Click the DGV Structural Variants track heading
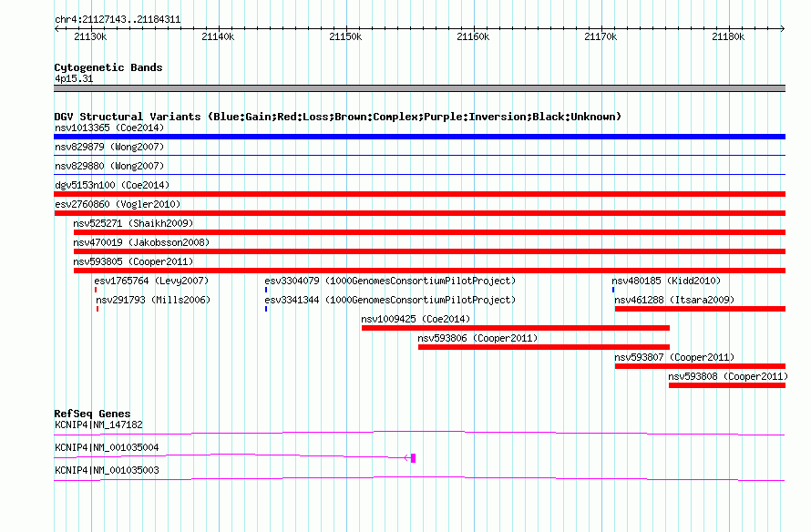The height and width of the screenshot is (532, 811). [x=337, y=117]
